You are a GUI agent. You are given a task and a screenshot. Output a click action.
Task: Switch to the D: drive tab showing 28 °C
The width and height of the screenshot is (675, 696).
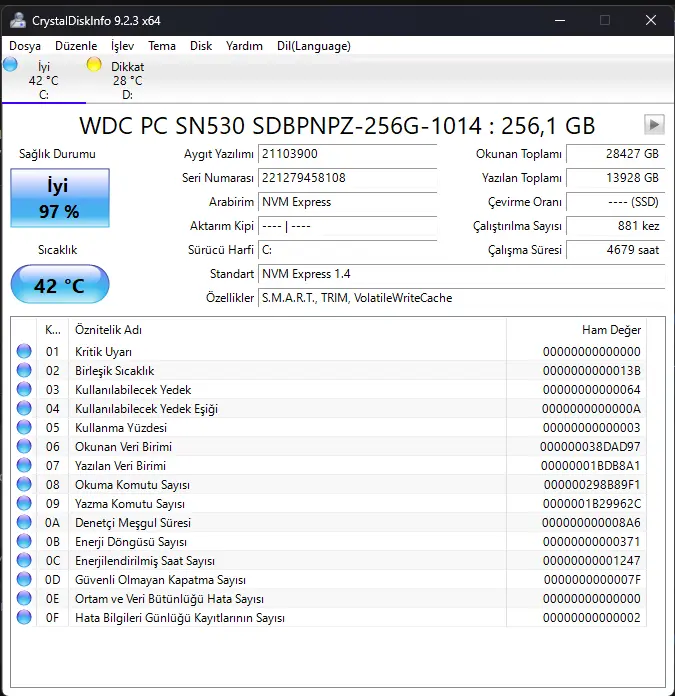(127, 80)
